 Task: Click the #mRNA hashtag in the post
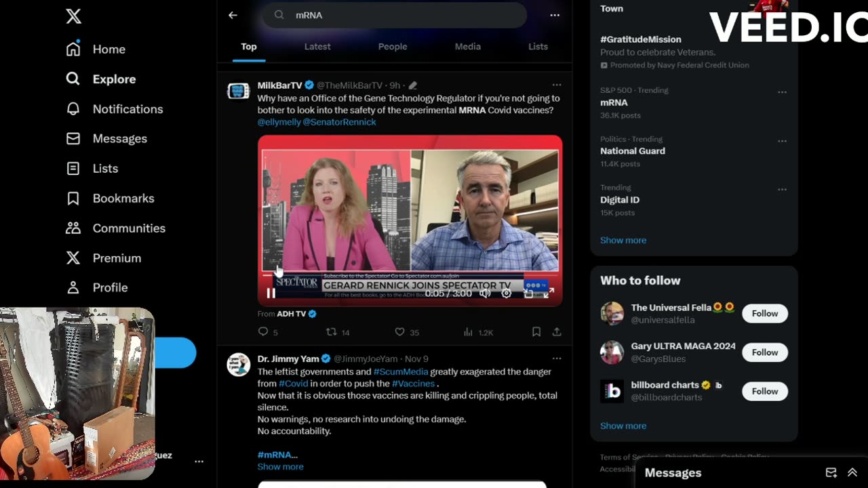[x=275, y=455]
